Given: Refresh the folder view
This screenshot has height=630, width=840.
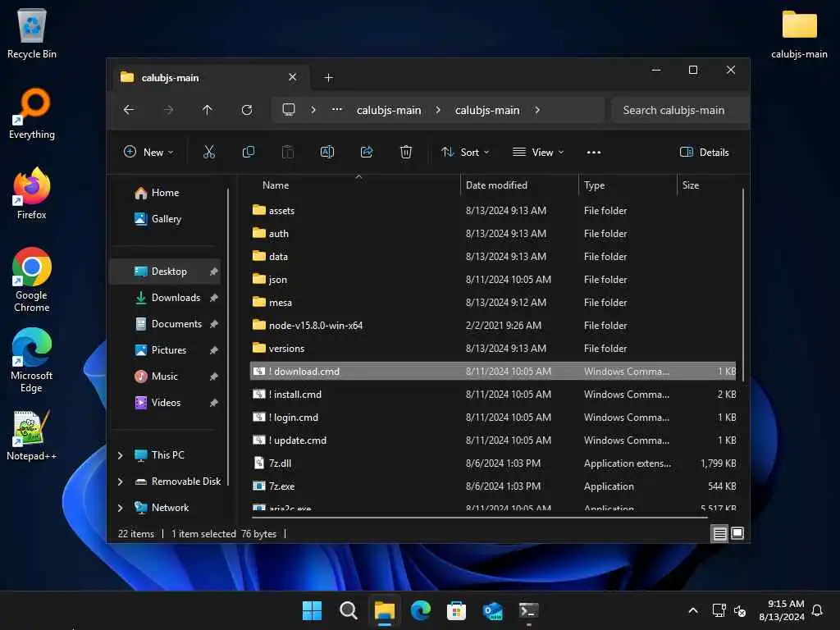Looking at the screenshot, I should (x=246, y=110).
